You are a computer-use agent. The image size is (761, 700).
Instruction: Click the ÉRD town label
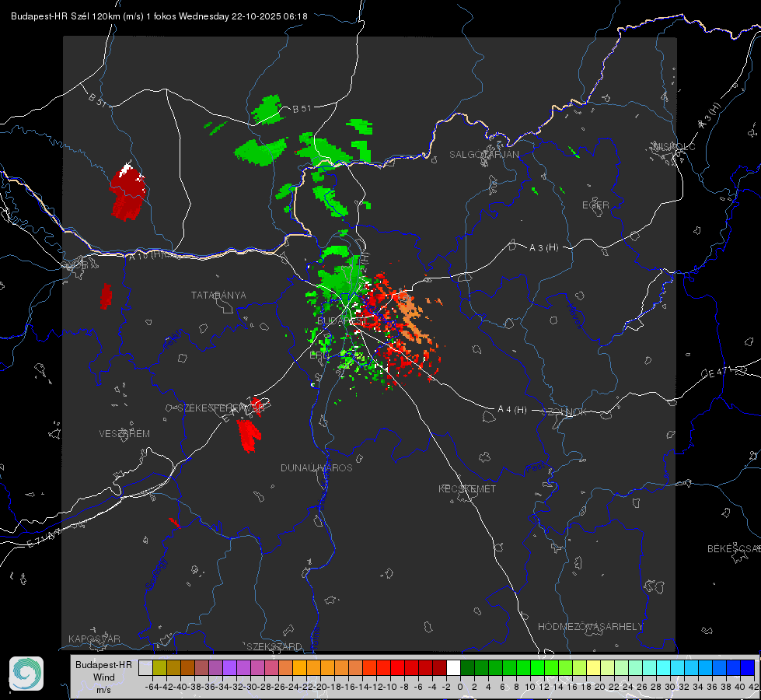319,355
